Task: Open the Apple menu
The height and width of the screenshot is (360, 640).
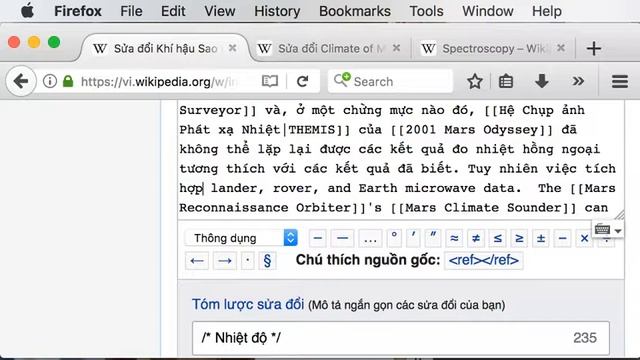Action: 27,11
